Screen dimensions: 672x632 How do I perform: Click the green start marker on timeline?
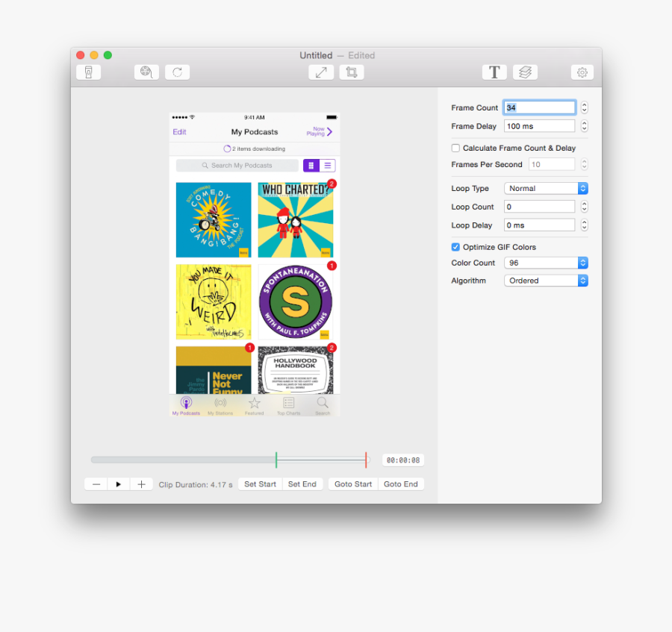click(276, 460)
